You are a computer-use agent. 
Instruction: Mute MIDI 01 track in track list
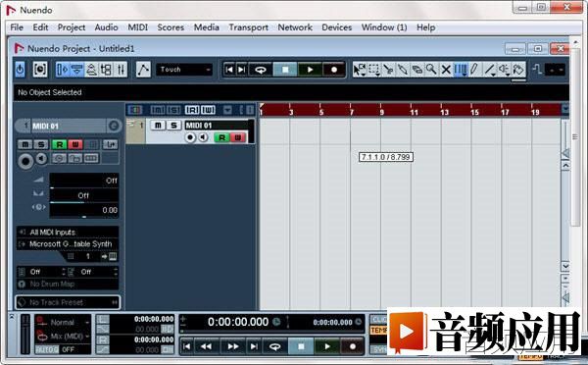click(158, 126)
